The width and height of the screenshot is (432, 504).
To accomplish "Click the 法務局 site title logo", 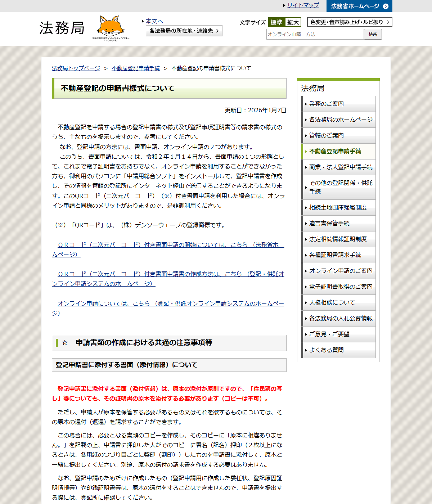I will [x=62, y=28].
